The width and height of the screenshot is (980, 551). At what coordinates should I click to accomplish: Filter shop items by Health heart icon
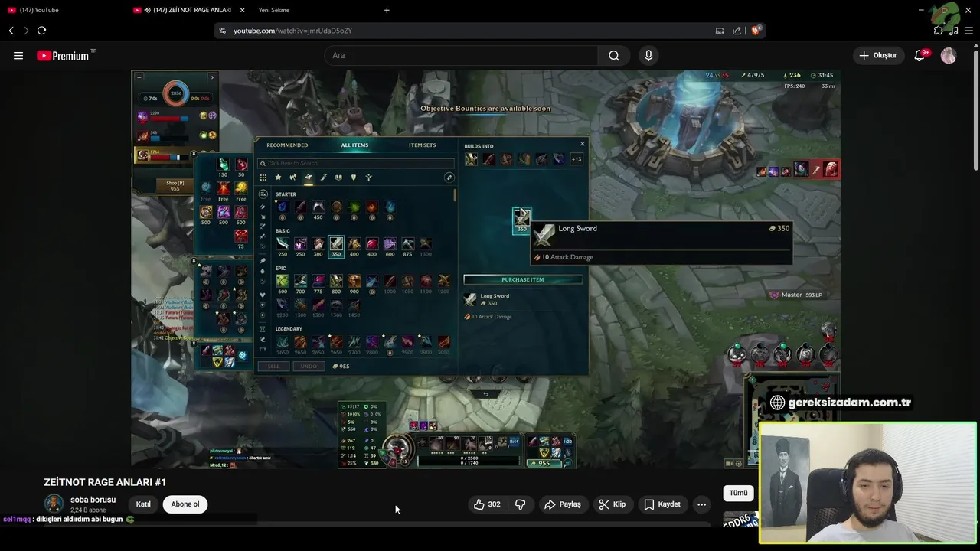(x=263, y=295)
